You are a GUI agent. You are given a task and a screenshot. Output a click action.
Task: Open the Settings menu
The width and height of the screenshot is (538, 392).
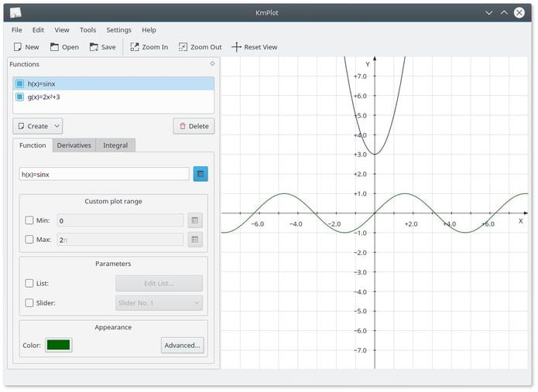tap(118, 30)
